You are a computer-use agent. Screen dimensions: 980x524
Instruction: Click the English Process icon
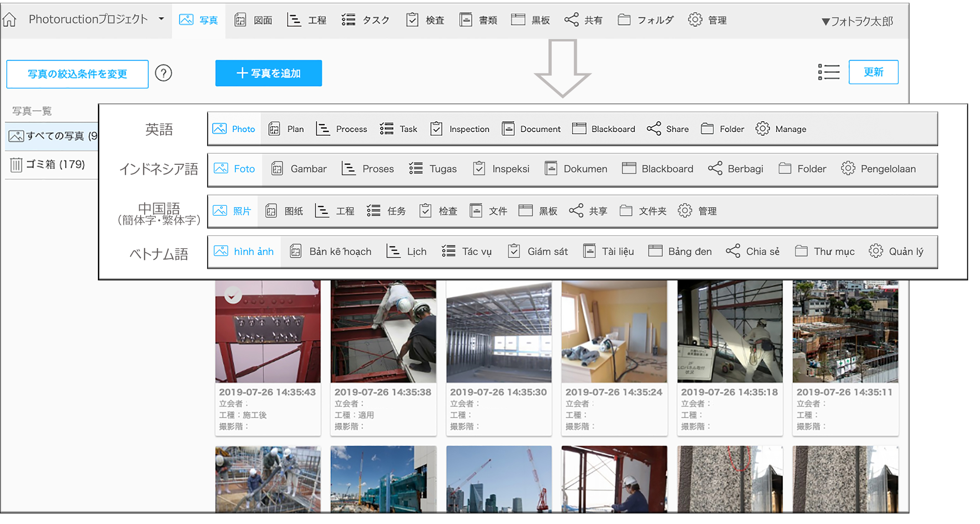click(323, 129)
